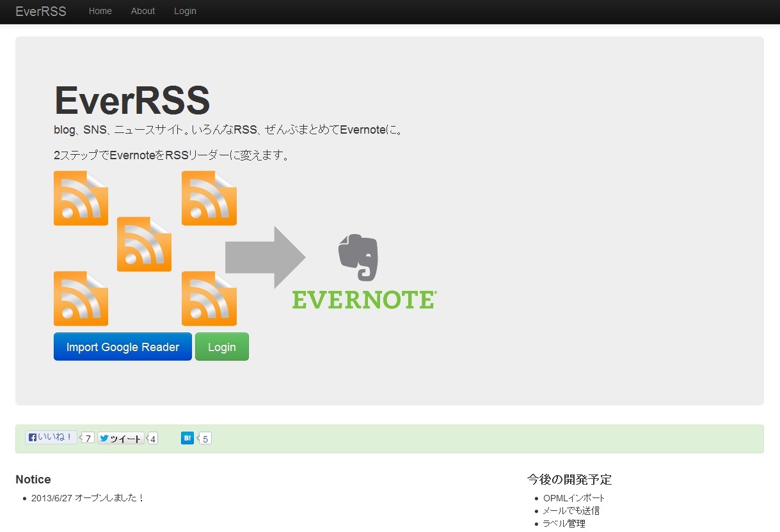Click the Hatena bookmark count 5
780x532 pixels.
(x=205, y=439)
